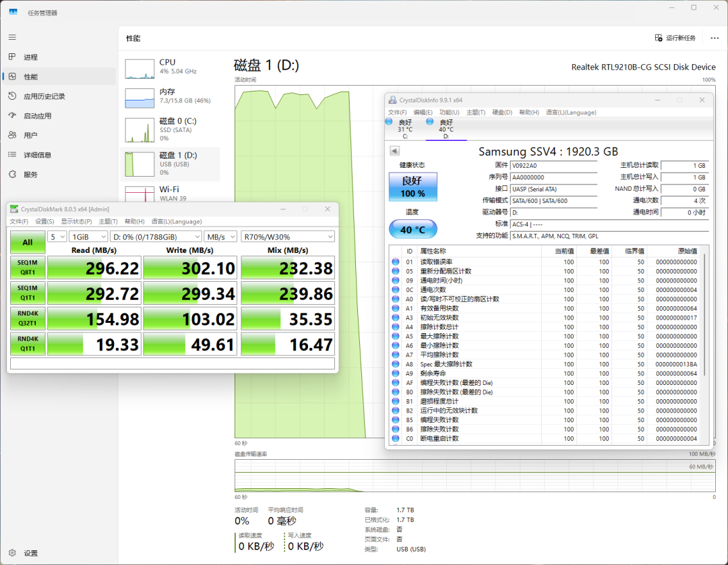This screenshot has width=728, height=565.
Task: Open the MB/s unit dropdown
Action: tap(220, 237)
